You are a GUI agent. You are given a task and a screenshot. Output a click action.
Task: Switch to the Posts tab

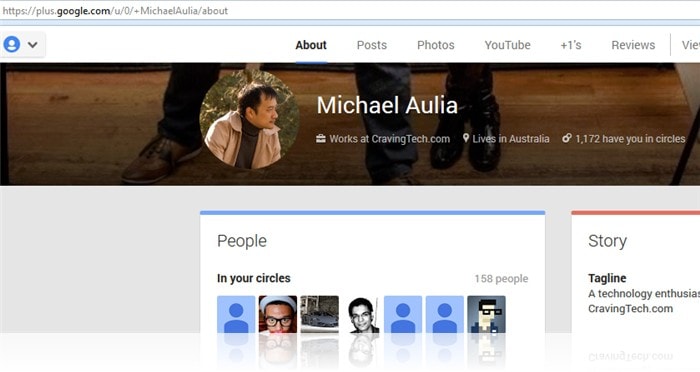[x=371, y=45]
